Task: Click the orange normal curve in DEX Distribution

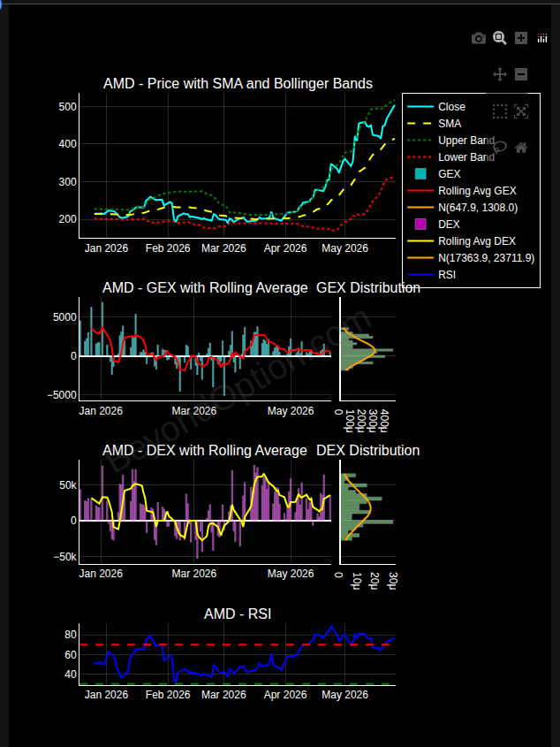Action: coord(370,507)
